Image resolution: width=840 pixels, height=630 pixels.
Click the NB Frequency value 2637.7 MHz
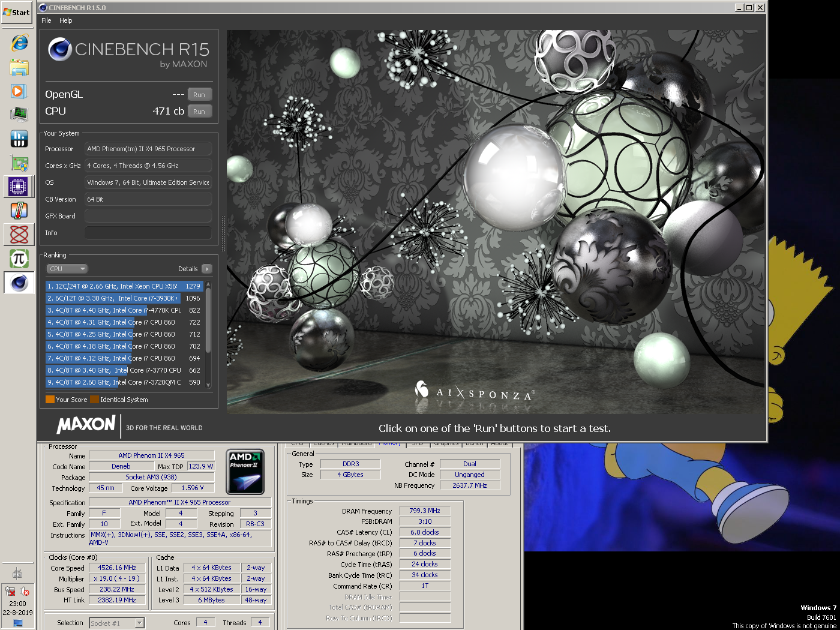coord(470,485)
